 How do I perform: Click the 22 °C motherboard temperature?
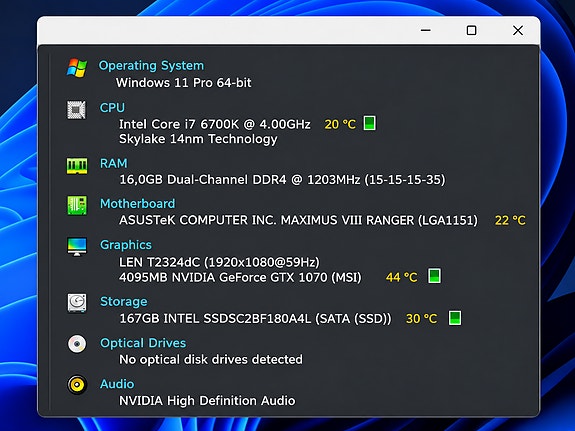pyautogui.click(x=510, y=220)
